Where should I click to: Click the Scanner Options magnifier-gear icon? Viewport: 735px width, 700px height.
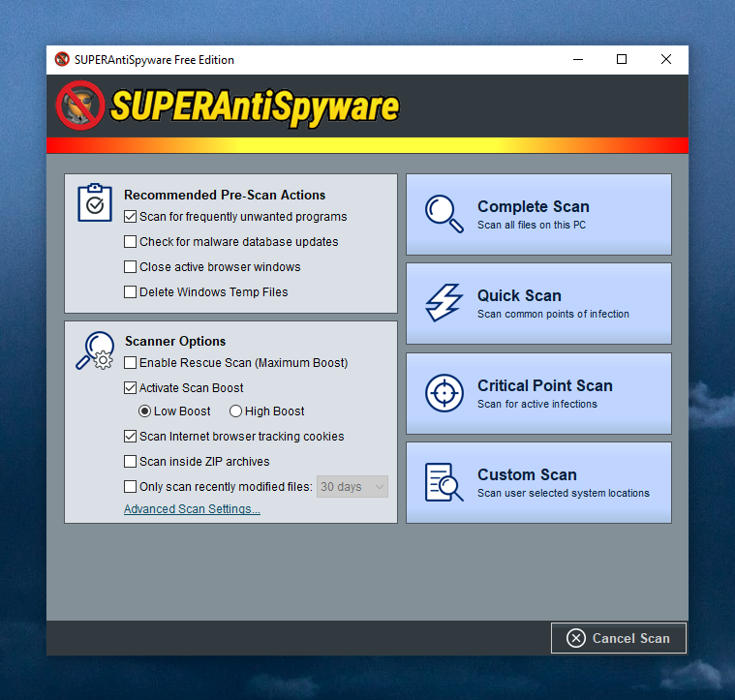tap(95, 350)
